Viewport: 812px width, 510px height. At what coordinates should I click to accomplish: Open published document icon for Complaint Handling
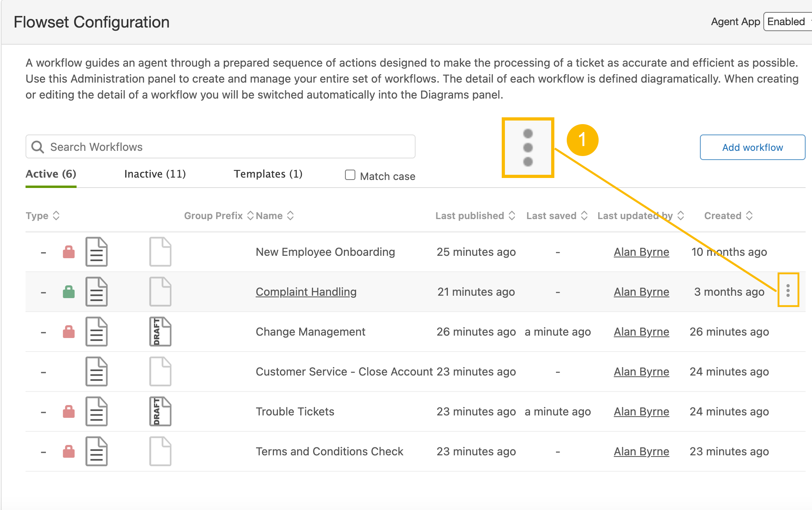(x=97, y=292)
